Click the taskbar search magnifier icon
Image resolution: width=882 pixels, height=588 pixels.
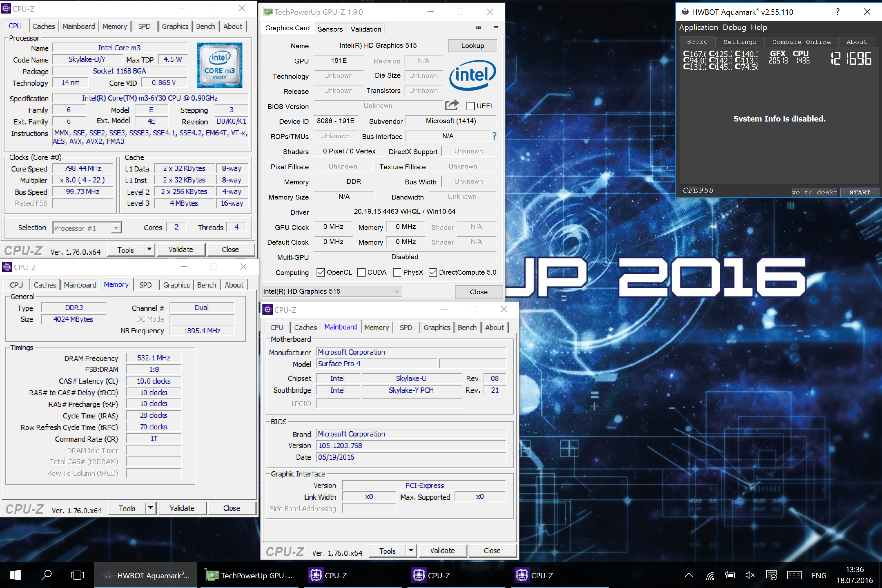pyautogui.click(x=46, y=575)
